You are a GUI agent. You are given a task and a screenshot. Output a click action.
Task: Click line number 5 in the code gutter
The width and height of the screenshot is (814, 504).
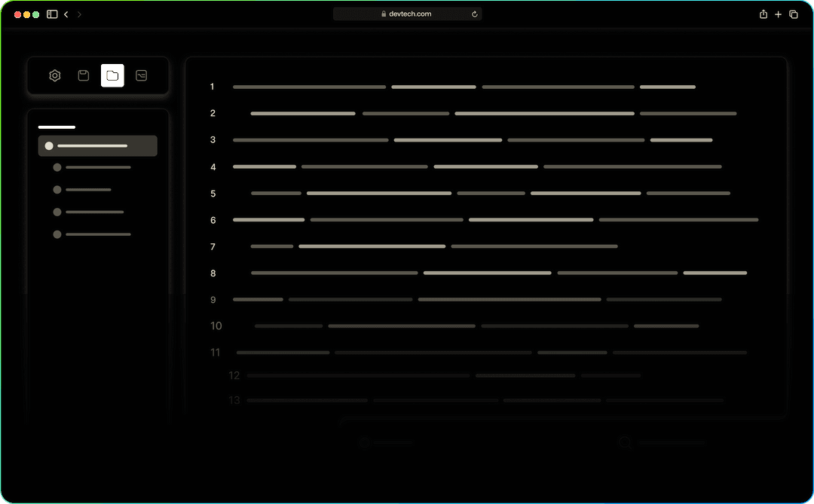pos(213,193)
